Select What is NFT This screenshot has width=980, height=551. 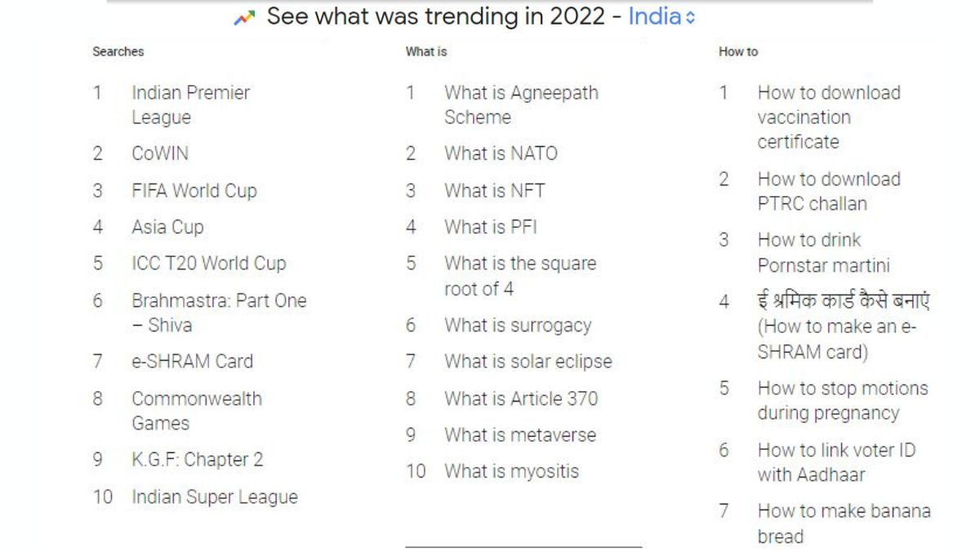pos(494,190)
